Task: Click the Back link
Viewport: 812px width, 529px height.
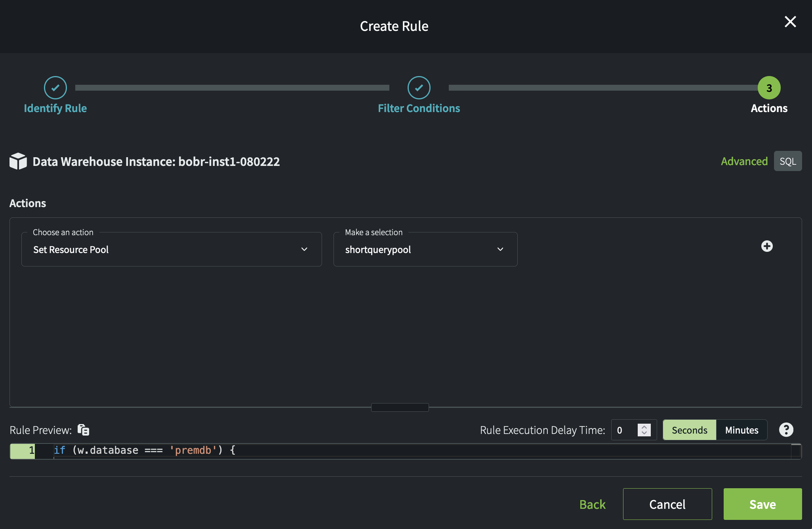Action: point(592,504)
